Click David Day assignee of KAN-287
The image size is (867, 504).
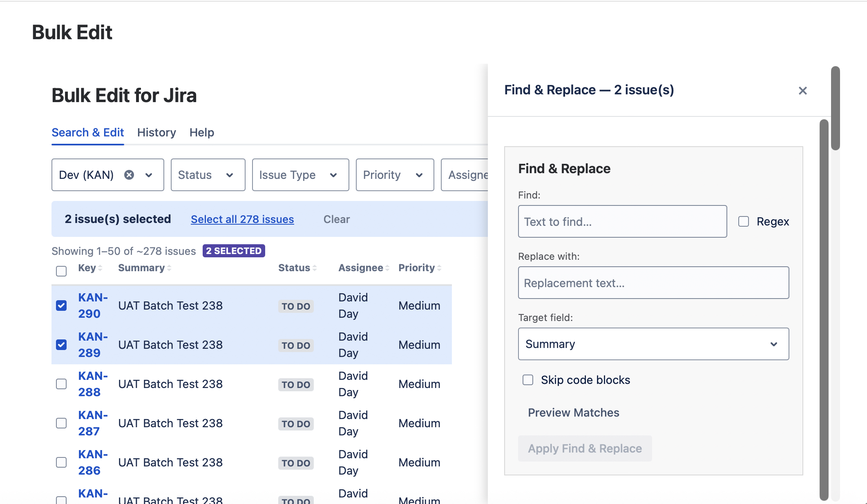pos(353,423)
